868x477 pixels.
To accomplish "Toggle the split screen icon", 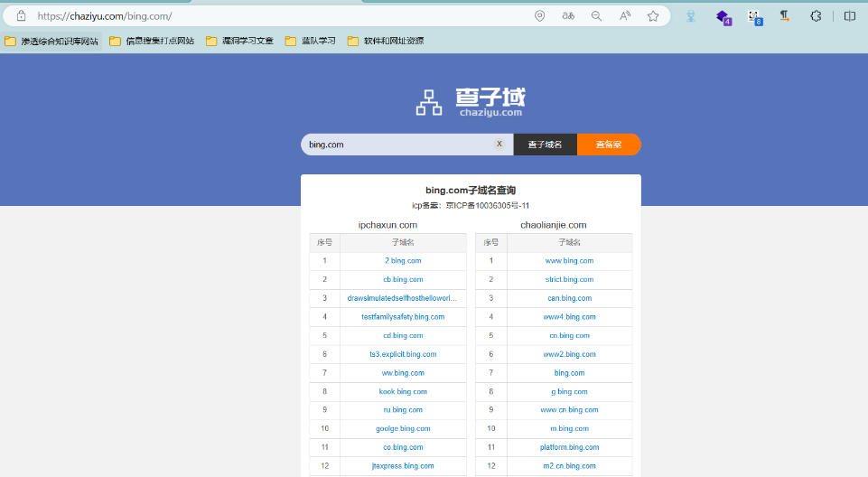I will (850, 16).
